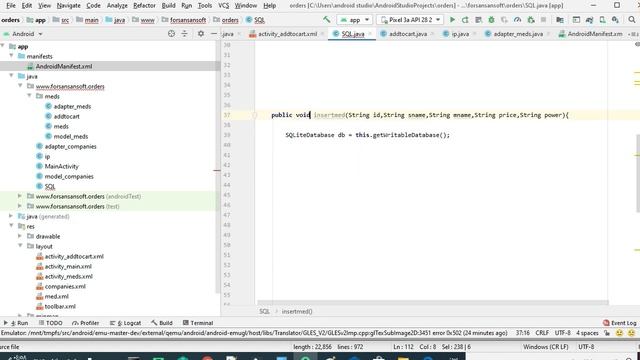Click the override gutter icon on line 37

(x=254, y=115)
